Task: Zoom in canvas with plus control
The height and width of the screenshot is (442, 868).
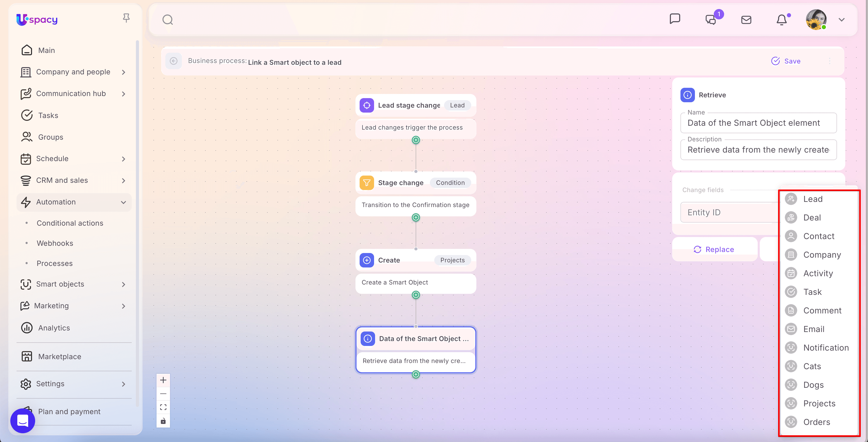Action: (x=163, y=380)
